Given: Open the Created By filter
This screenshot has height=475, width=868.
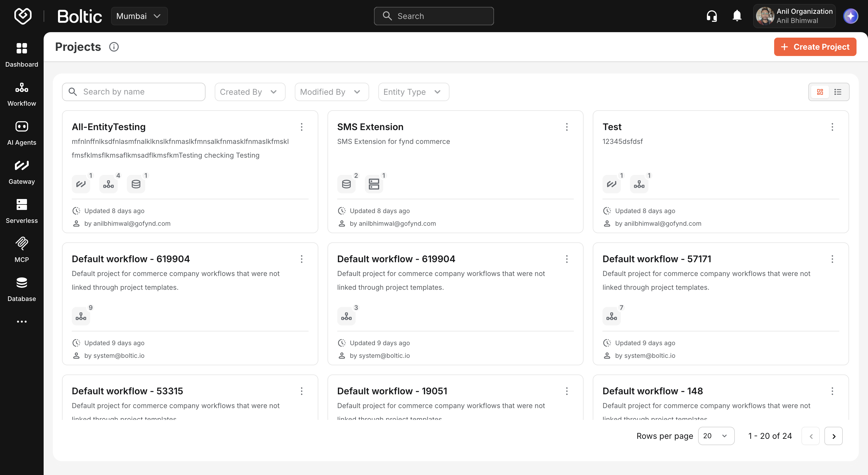Looking at the screenshot, I should (250, 92).
